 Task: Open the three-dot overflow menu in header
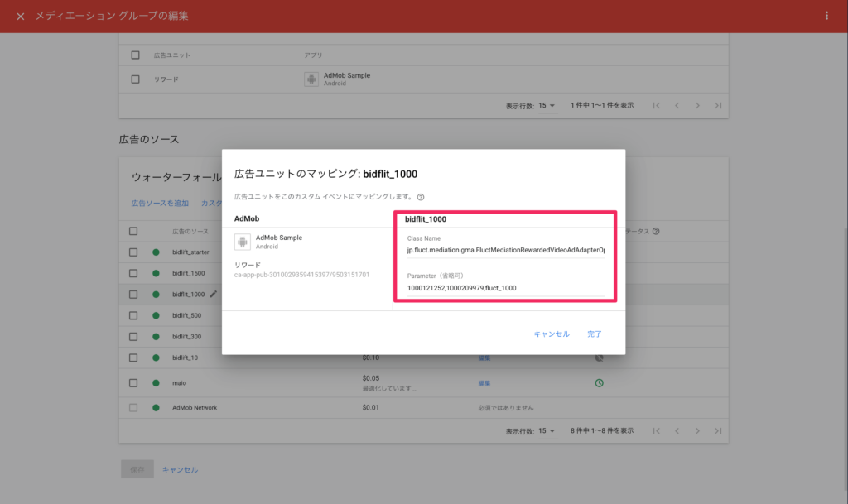pos(826,16)
